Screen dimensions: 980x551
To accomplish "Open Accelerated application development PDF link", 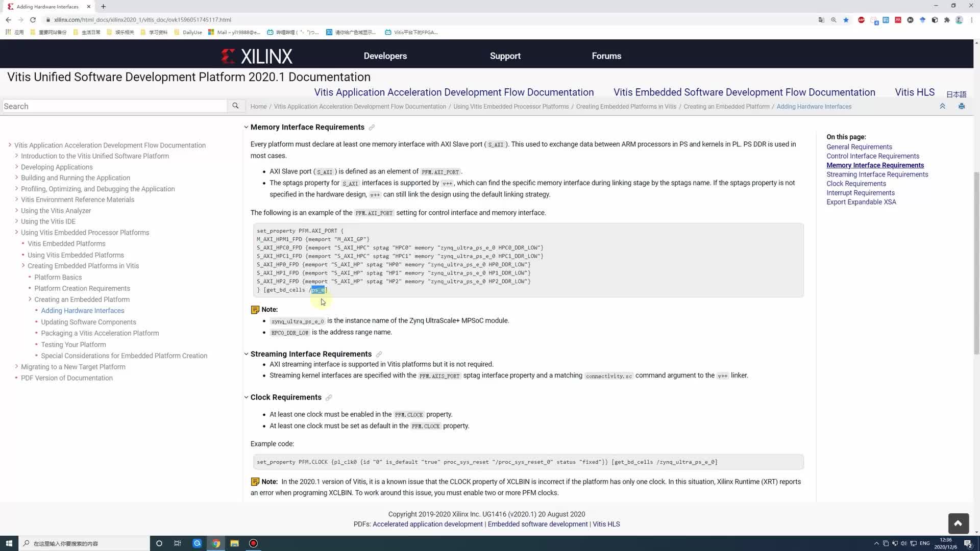I will point(427,524).
